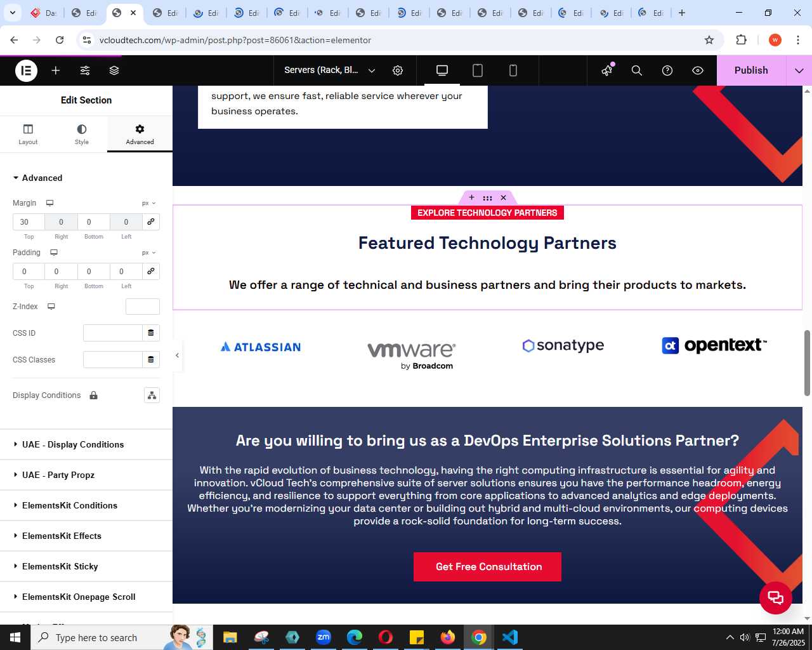Expand ElementsKit Onepage Scroll section
This screenshot has height=650, width=812.
click(86, 597)
